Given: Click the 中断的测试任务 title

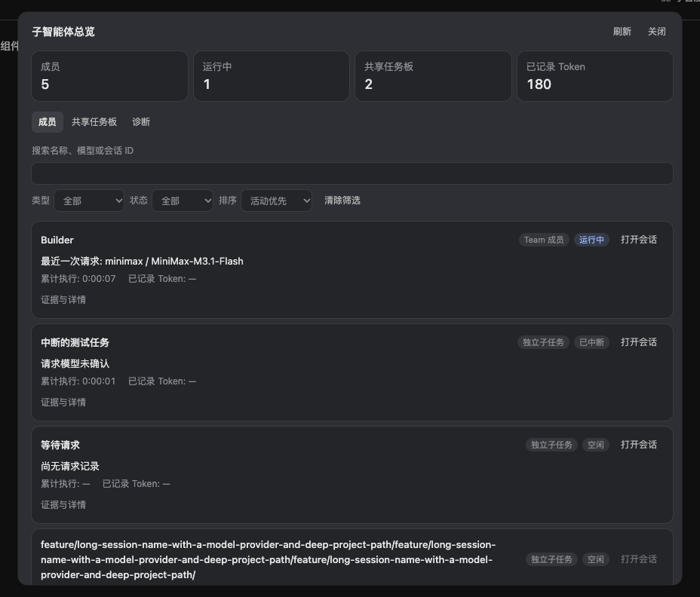Looking at the screenshot, I should [x=75, y=343].
